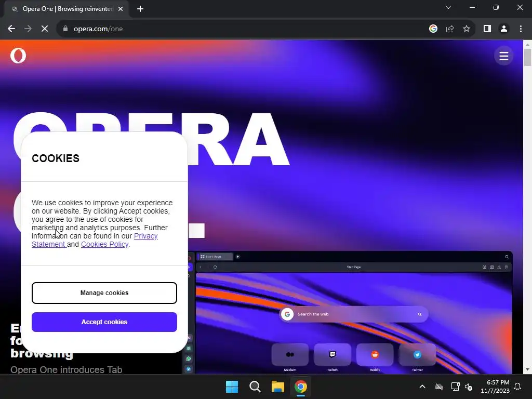Image resolution: width=532 pixels, height=399 pixels.
Task: Open the hamburger menu on Opera page
Action: pos(503,56)
